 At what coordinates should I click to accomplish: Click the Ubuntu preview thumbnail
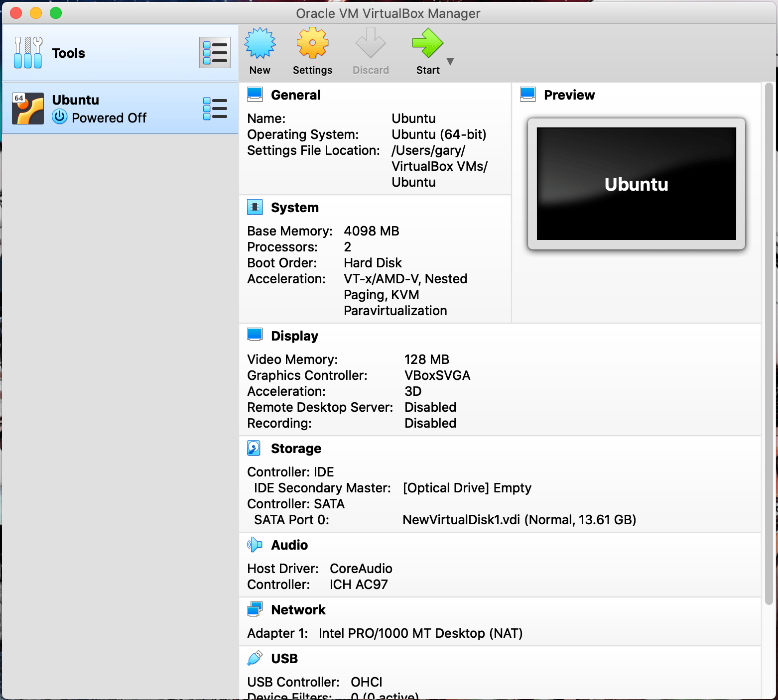636,183
